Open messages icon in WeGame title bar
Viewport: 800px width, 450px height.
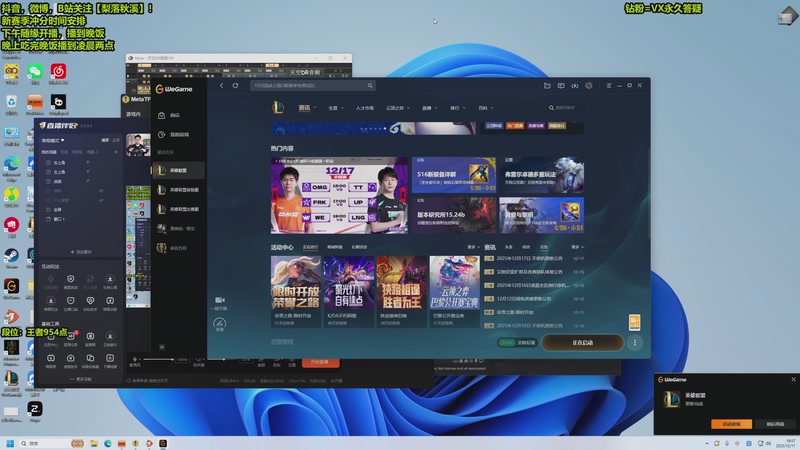tap(561, 85)
